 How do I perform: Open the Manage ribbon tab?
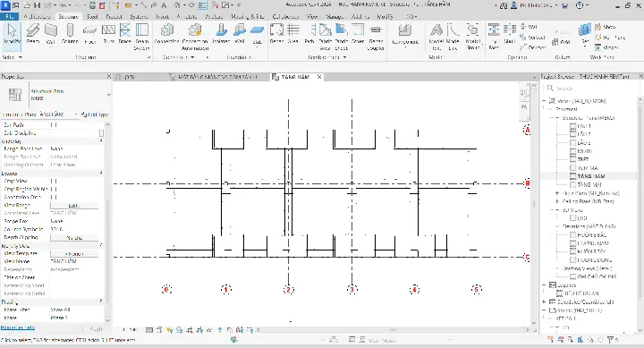point(335,16)
